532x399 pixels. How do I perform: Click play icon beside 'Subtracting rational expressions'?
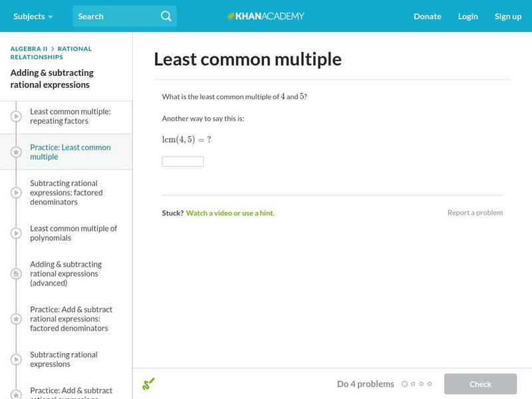(16, 360)
